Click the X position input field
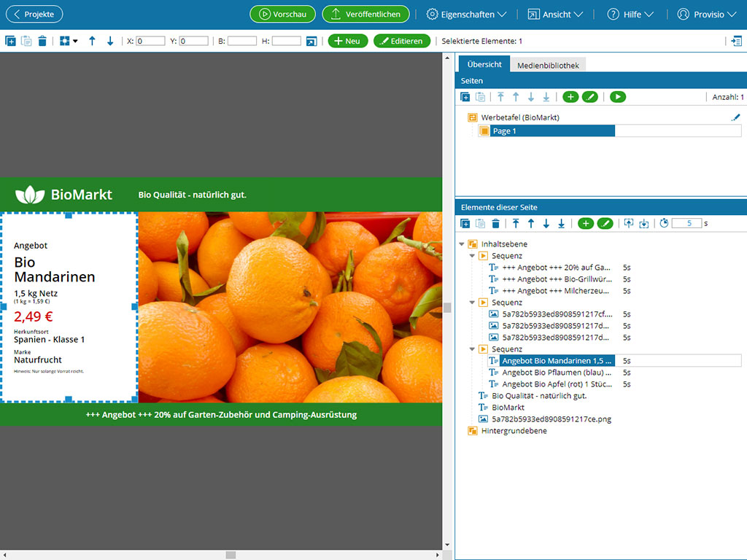The width and height of the screenshot is (747, 560). pyautogui.click(x=150, y=42)
